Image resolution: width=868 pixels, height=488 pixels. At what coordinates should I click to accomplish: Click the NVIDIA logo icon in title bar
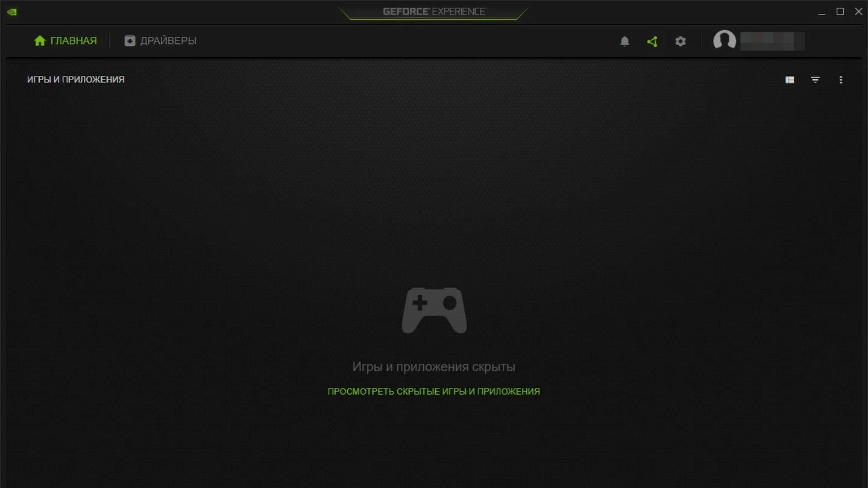(11, 11)
